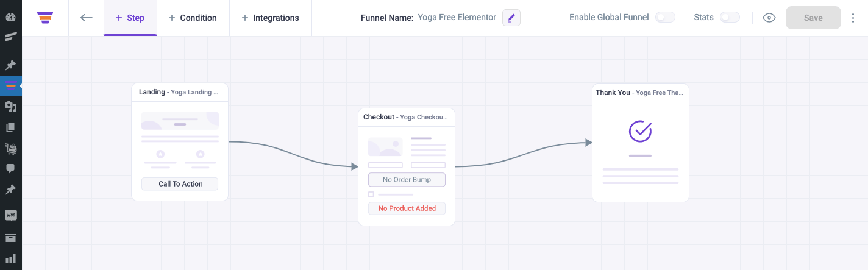This screenshot has height=270, width=868.
Task: Open the Comments icon in sidebar
Action: click(10, 169)
